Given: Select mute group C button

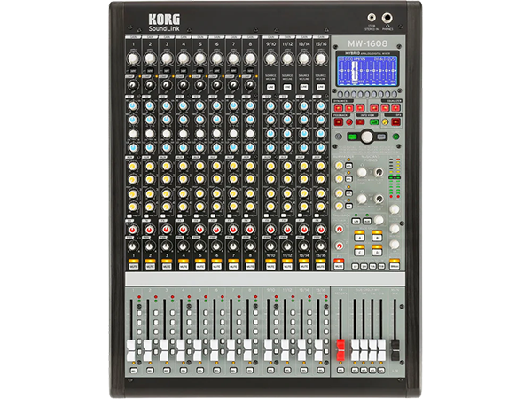Looking at the screenshot, I should coord(360,253).
